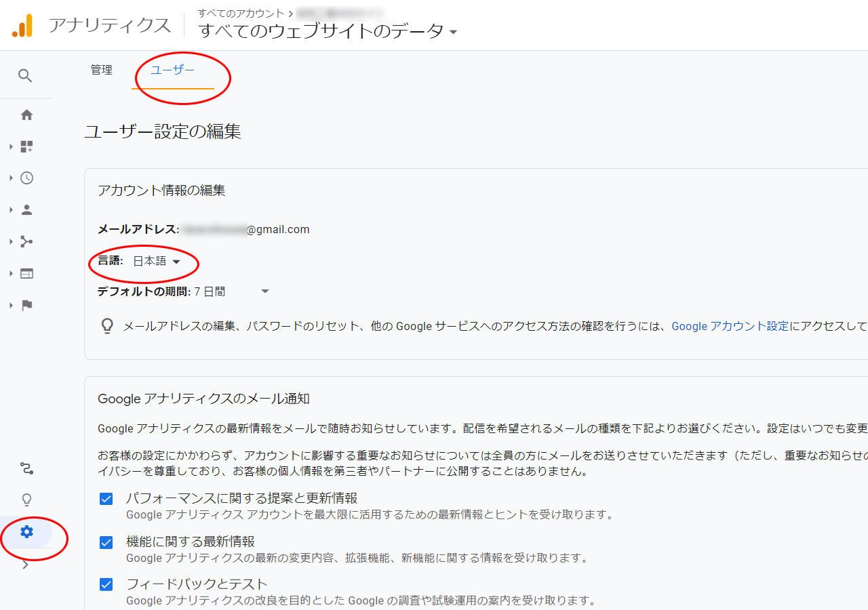Screen dimensions: 868x610
Task: Switch to the ユーザー tab
Action: tap(173, 70)
